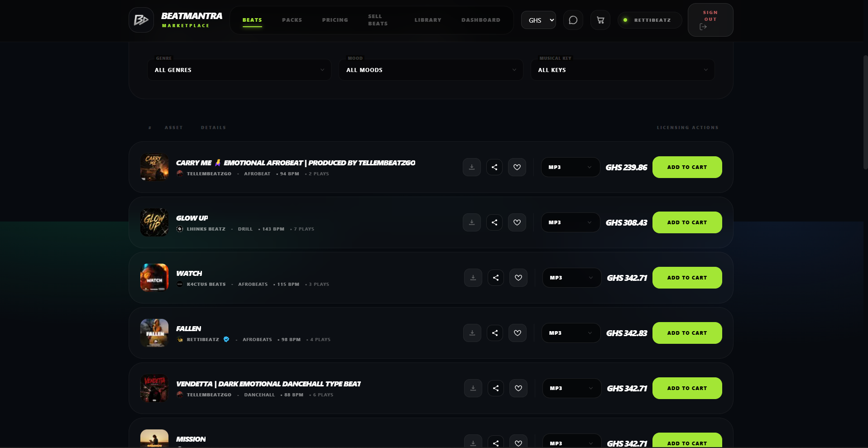
Task: Open MP3 format dropdown for Vendetta
Action: point(572,388)
